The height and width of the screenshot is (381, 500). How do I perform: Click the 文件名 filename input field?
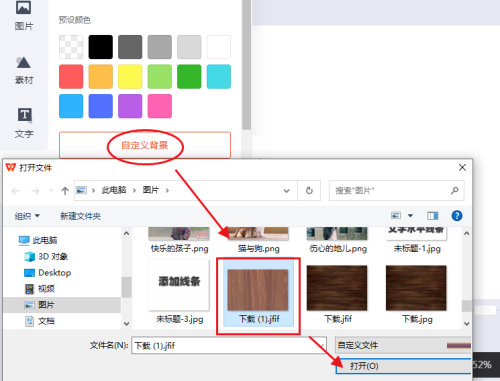[229, 345]
